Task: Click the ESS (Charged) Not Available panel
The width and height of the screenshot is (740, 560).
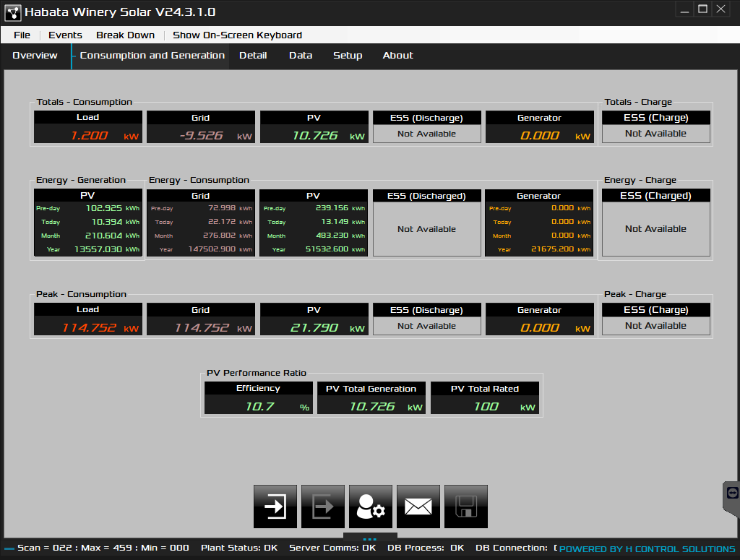Action: point(655,229)
